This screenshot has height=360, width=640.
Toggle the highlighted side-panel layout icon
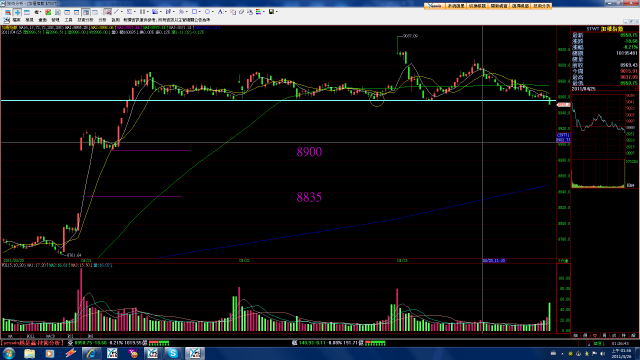tap(86, 12)
